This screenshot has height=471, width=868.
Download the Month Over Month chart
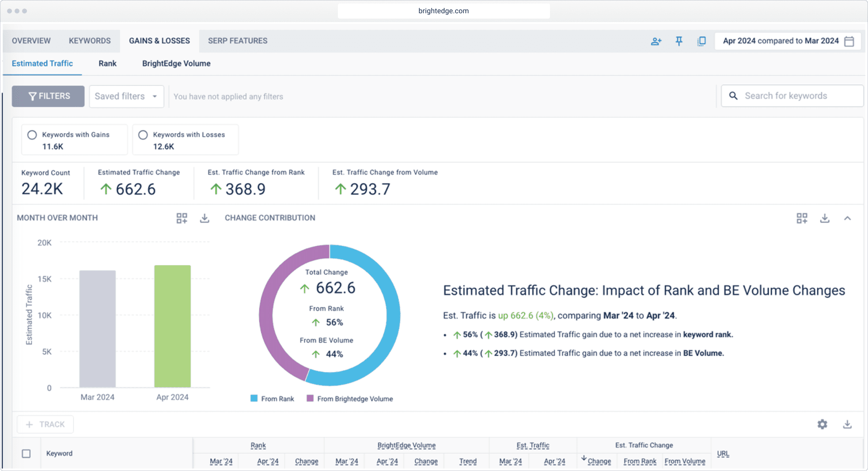click(205, 218)
